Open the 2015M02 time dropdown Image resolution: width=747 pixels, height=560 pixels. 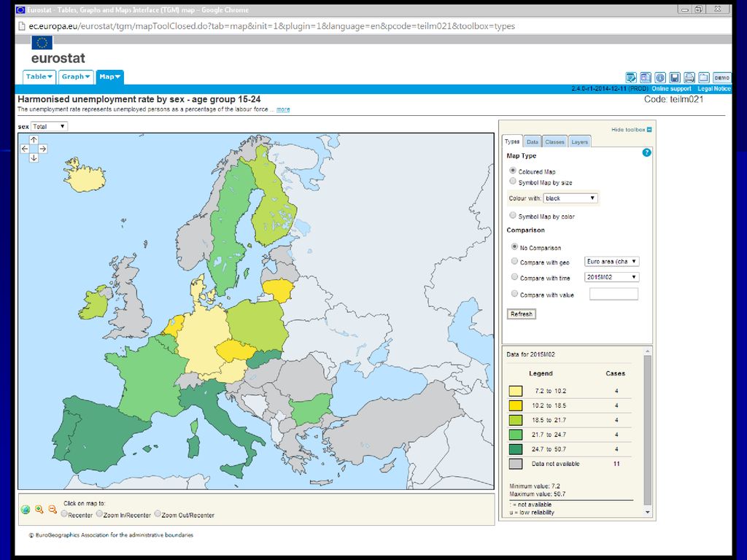[x=612, y=277]
